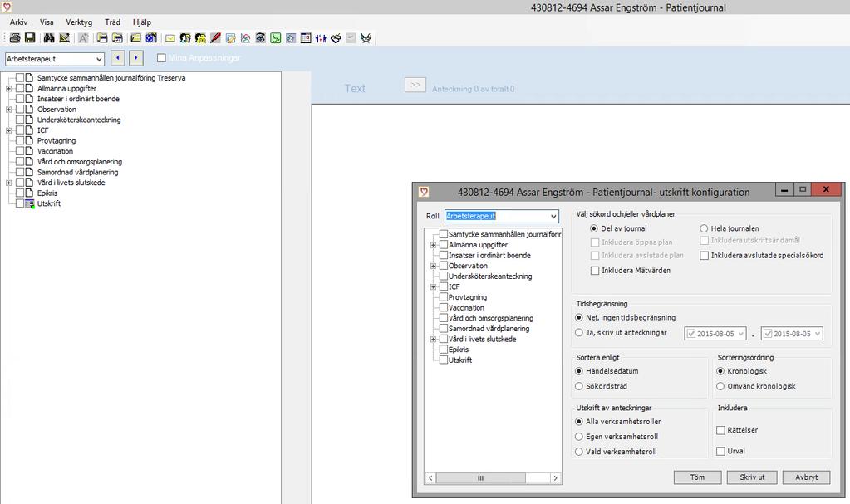Click the dialog tree horizontal scrollbar thumb
This screenshot has height=504, width=850.
(x=480, y=478)
